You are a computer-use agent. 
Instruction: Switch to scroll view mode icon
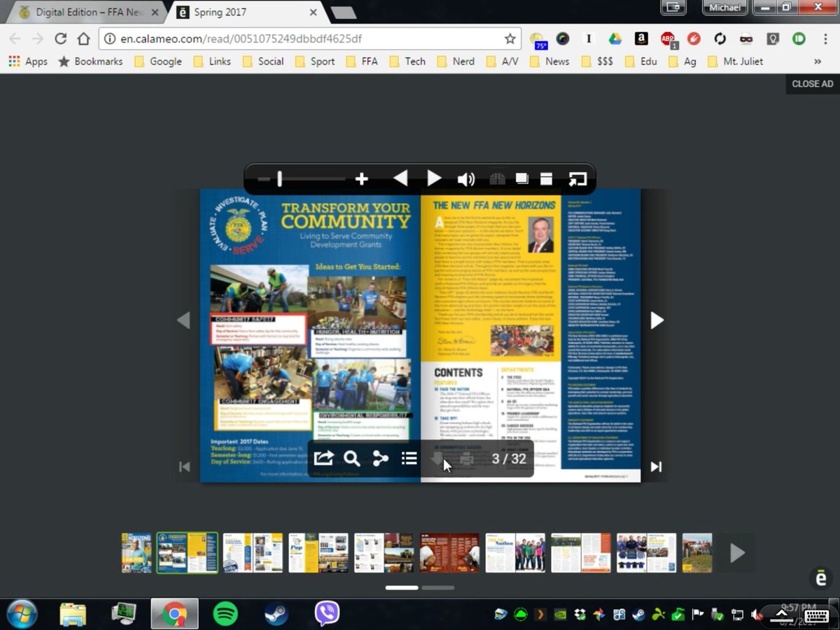[x=546, y=179]
